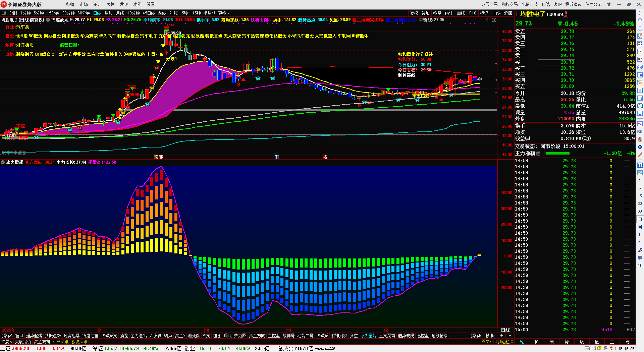Click the 板块资讯 tab at bottom
644x352 pixels.
pos(79,342)
